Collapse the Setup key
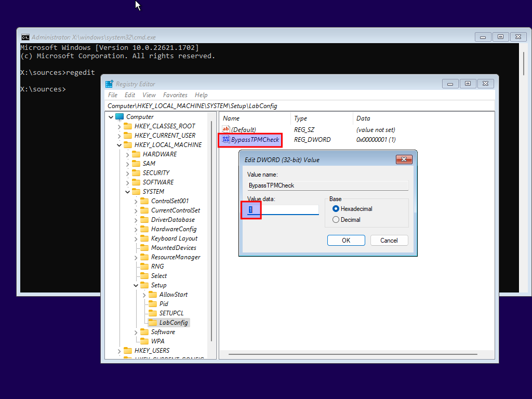 (136, 285)
